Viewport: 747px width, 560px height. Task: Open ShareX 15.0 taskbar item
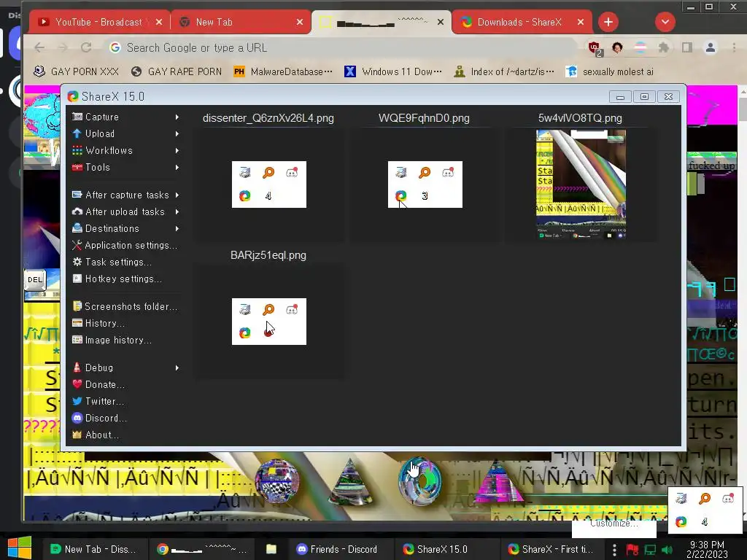(x=442, y=549)
